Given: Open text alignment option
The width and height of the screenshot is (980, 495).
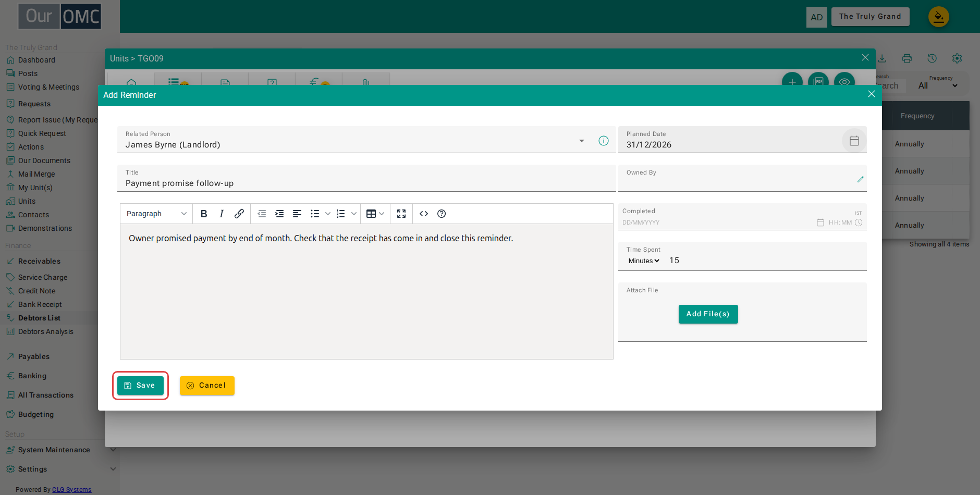Looking at the screenshot, I should [x=297, y=214].
